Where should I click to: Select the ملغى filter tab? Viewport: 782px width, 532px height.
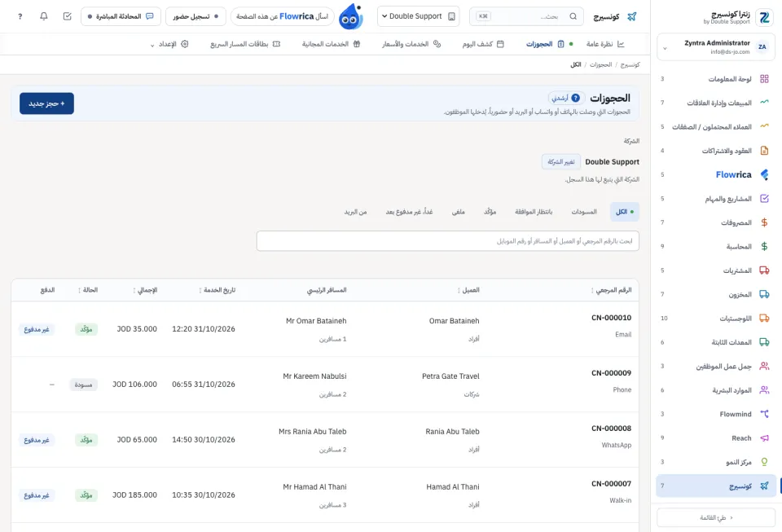pyautogui.click(x=458, y=212)
